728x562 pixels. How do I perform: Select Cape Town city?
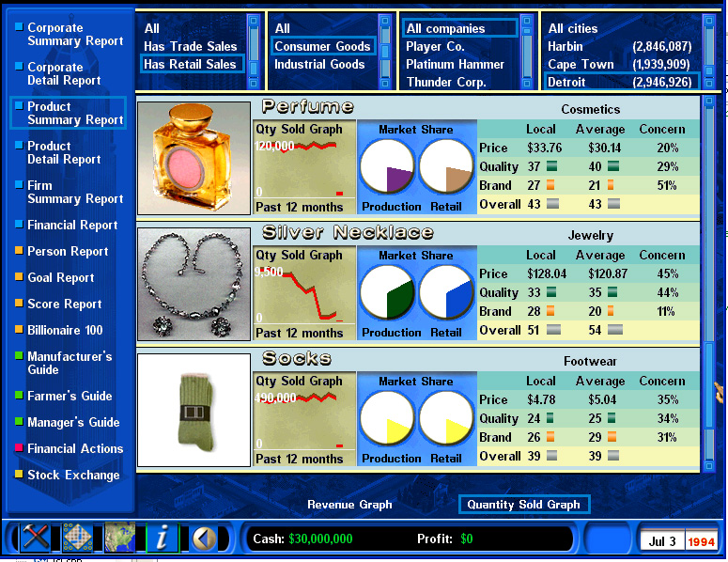(x=619, y=64)
